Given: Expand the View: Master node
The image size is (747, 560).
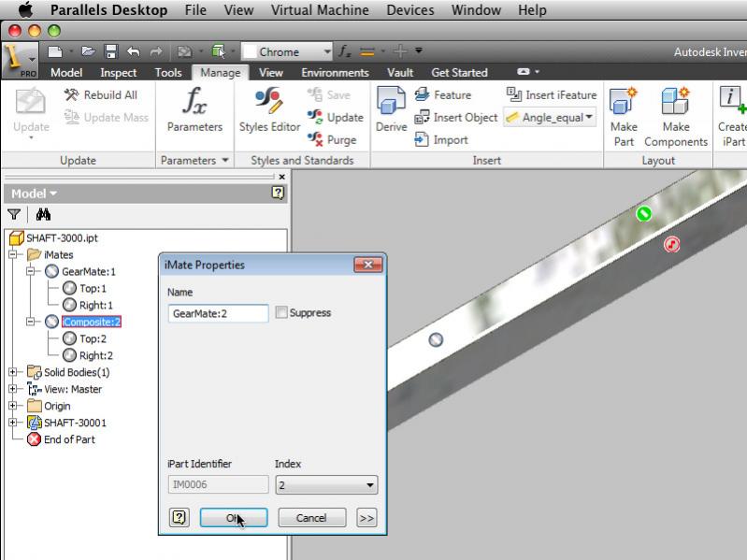Looking at the screenshot, I should [13, 389].
